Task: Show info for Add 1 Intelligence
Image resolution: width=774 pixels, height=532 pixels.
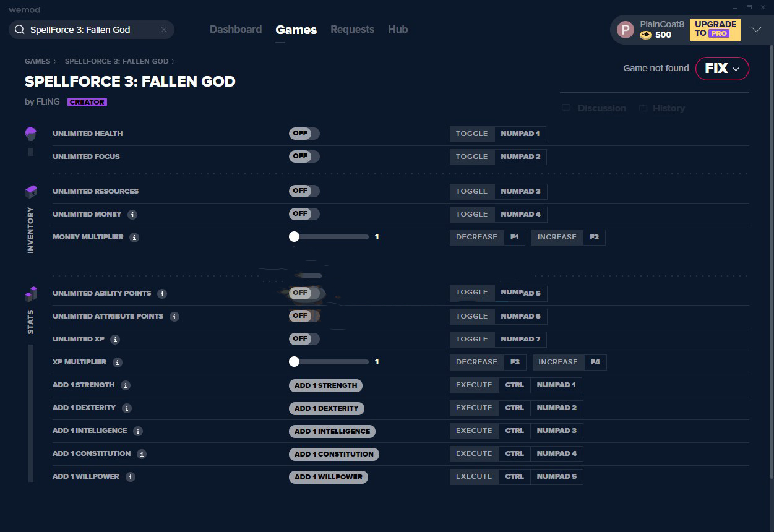Action: pos(138,431)
